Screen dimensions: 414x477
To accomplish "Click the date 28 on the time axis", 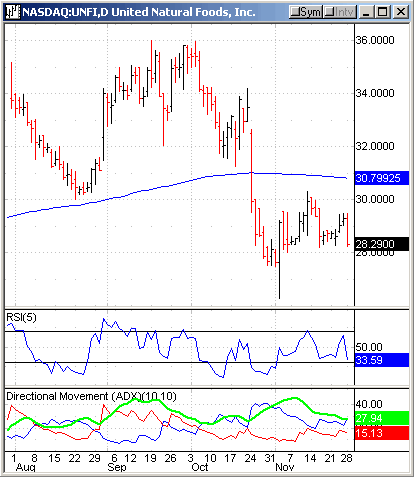I will click(x=346, y=458).
